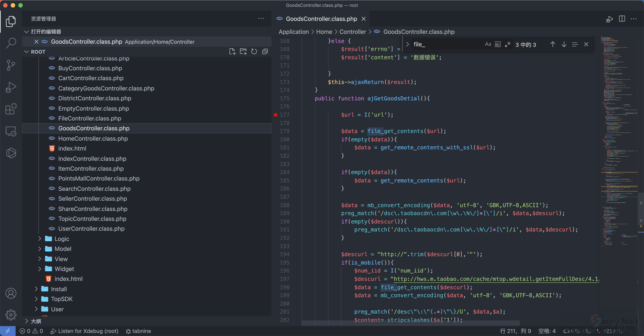
Task: Toggle Match Case in find widget
Action: coord(488,44)
